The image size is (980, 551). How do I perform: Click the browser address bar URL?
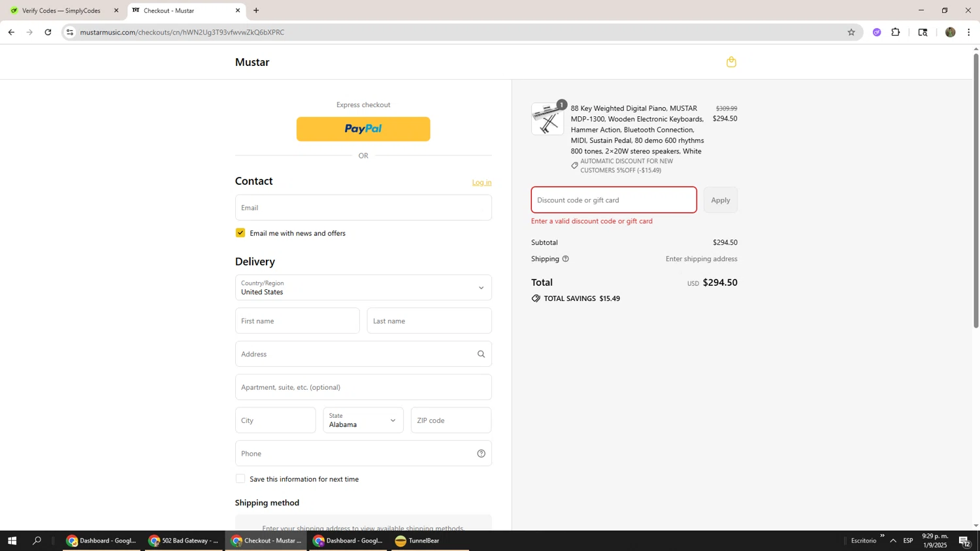pos(182,32)
